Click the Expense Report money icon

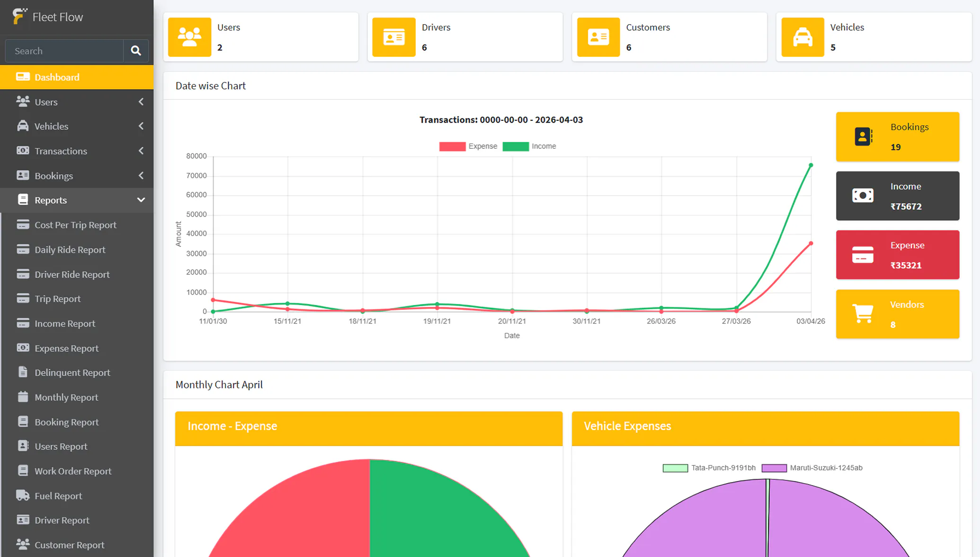[23, 348]
